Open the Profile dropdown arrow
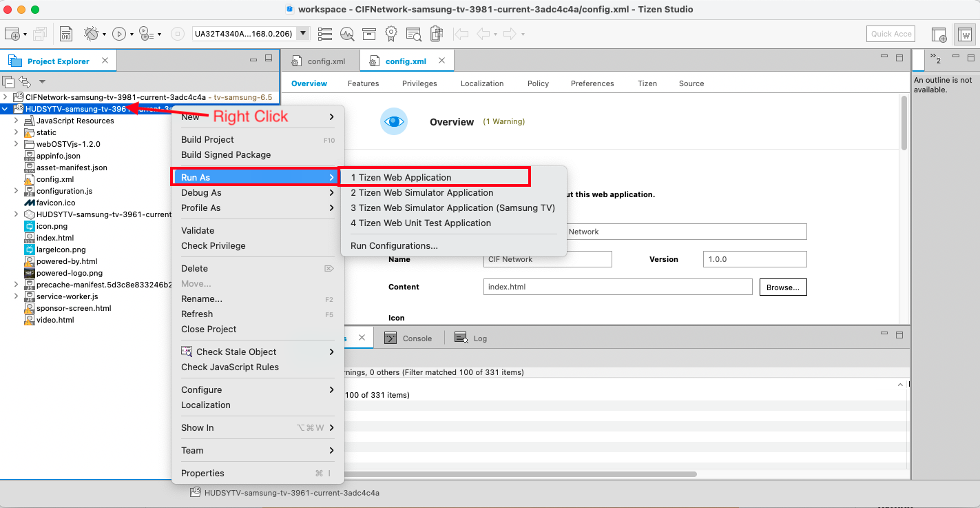Viewport: 980px width, 508px height. [x=159, y=34]
